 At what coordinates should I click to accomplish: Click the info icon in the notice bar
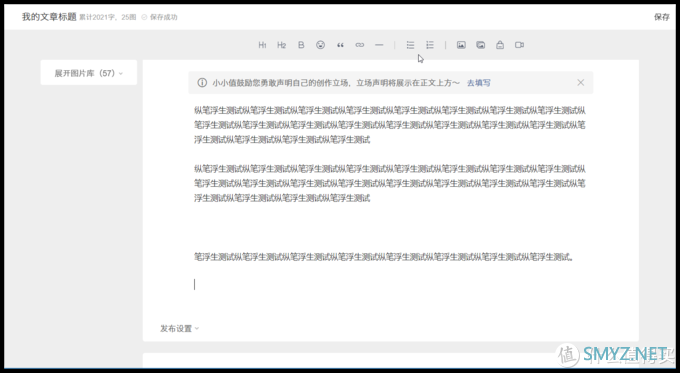click(202, 82)
